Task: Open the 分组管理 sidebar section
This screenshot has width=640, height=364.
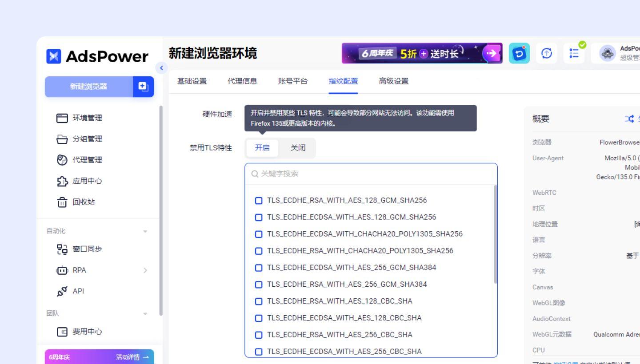Action: point(88,139)
